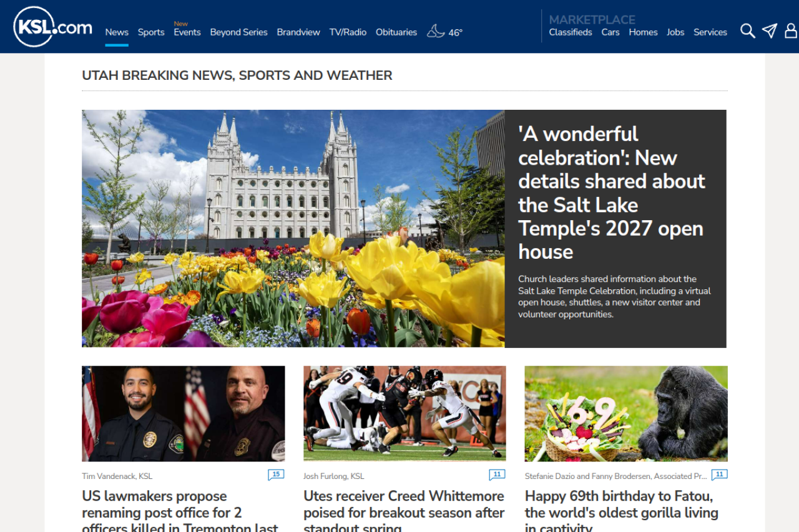Screen dimensions: 799x532
Task: Go to the Events section
Action: 187,32
